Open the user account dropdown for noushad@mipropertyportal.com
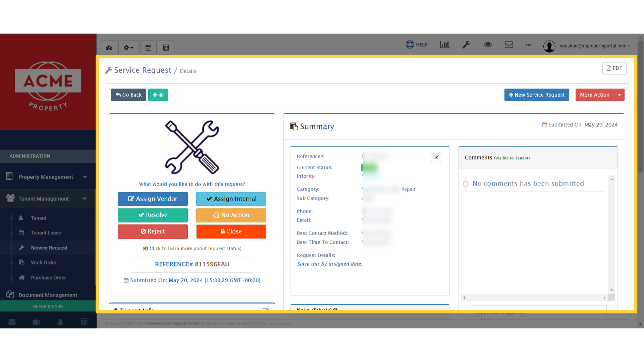 (594, 46)
